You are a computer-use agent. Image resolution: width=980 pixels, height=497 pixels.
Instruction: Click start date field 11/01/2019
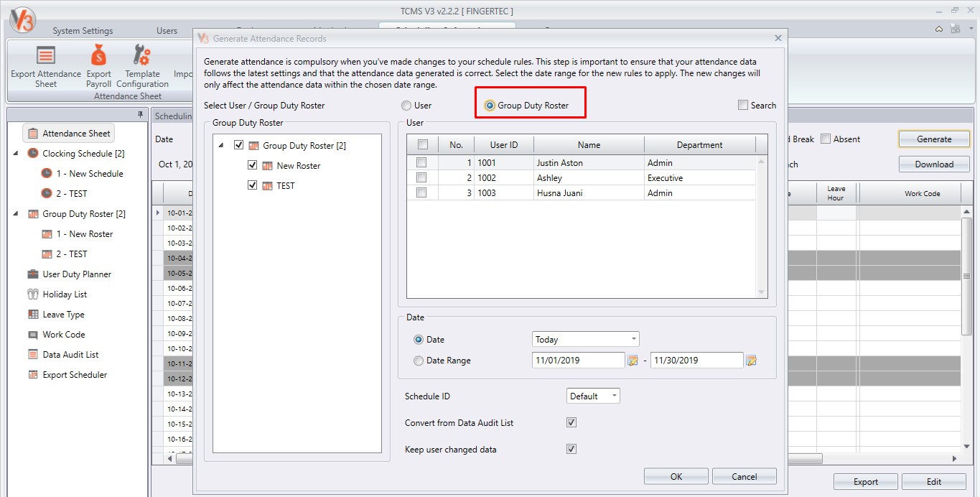pos(579,361)
